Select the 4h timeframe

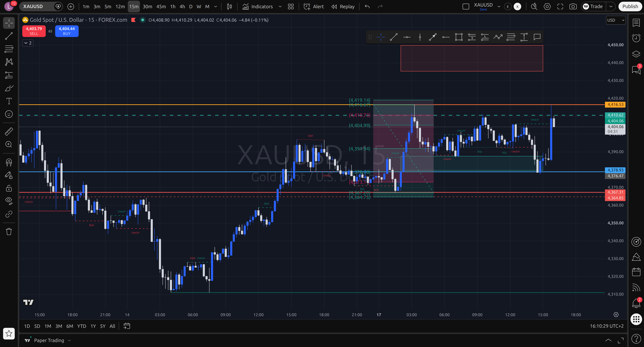tap(182, 7)
